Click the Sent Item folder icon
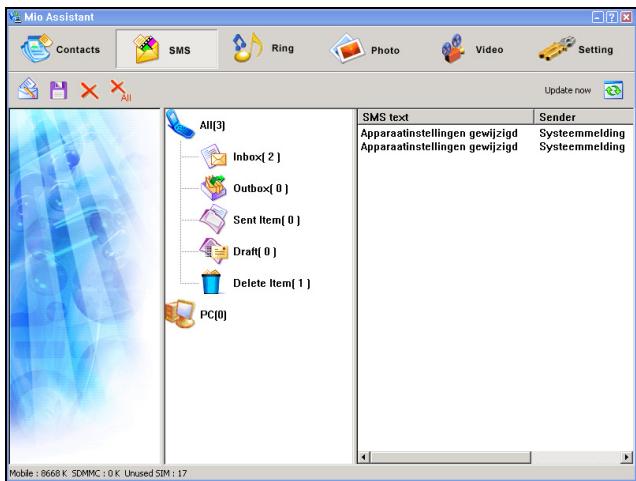This screenshot has height=481, width=636. coord(213,219)
